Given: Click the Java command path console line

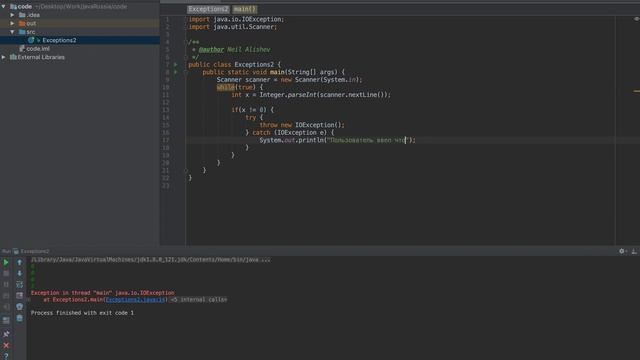Looking at the screenshot, I should tap(151, 260).
